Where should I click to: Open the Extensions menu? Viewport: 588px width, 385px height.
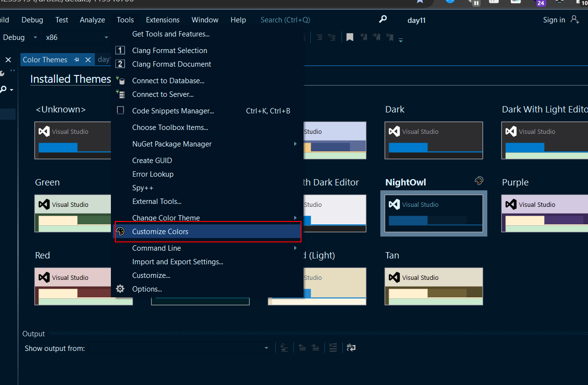coord(162,19)
